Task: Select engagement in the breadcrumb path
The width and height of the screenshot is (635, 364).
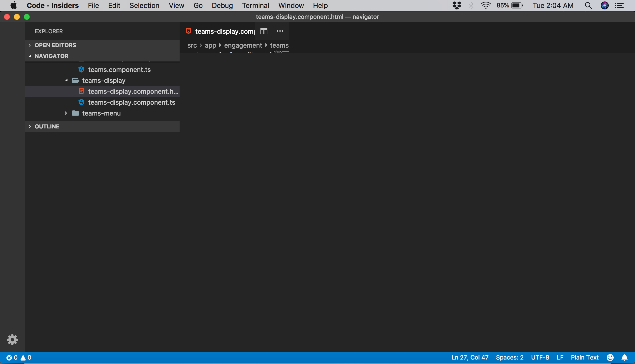Action: tap(243, 45)
